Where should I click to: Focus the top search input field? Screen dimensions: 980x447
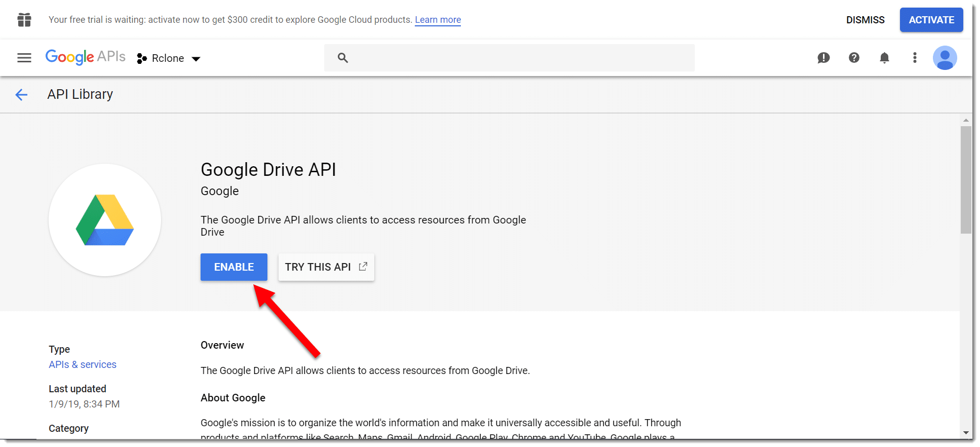[x=509, y=58]
